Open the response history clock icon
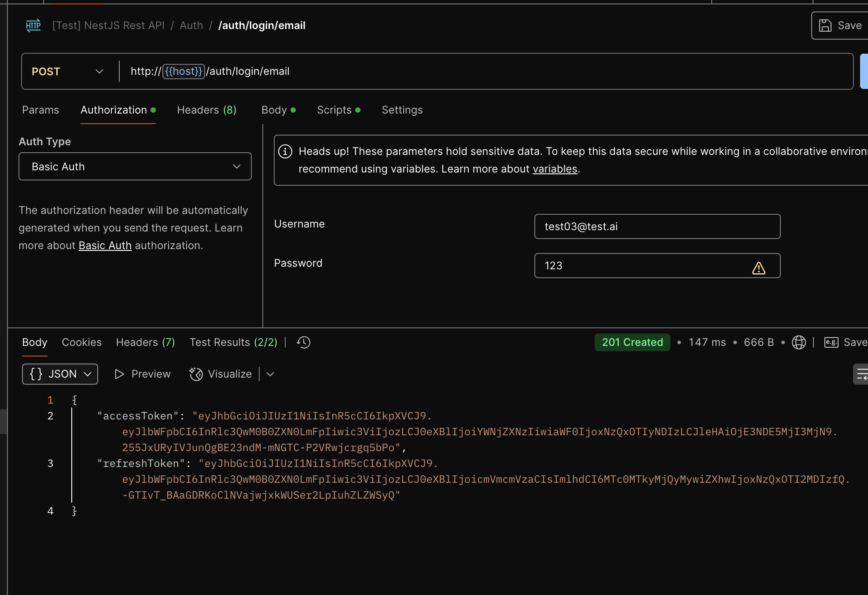The width and height of the screenshot is (868, 595). coord(303,342)
